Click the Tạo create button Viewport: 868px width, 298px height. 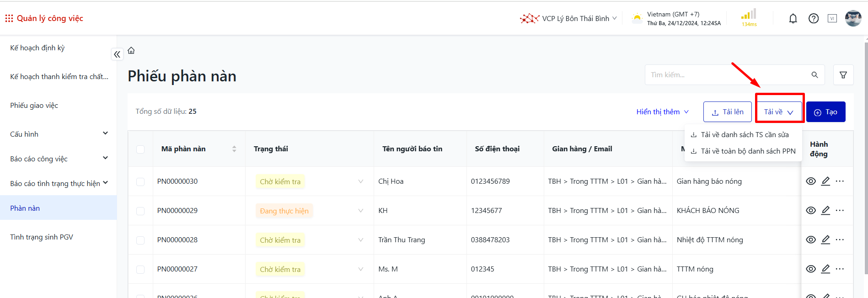[x=825, y=112]
